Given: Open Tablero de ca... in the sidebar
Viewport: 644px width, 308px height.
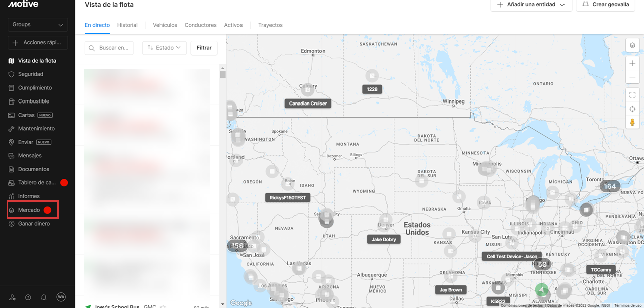Looking at the screenshot, I should tap(38, 183).
